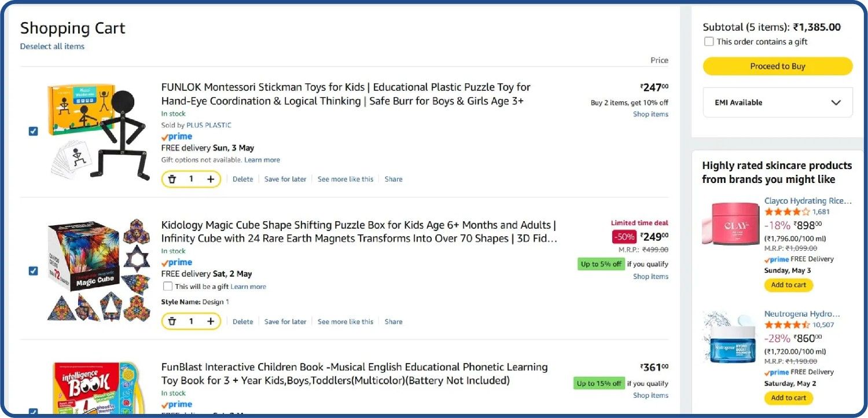Open Learn more about gift options
The image size is (868, 418).
[262, 159]
